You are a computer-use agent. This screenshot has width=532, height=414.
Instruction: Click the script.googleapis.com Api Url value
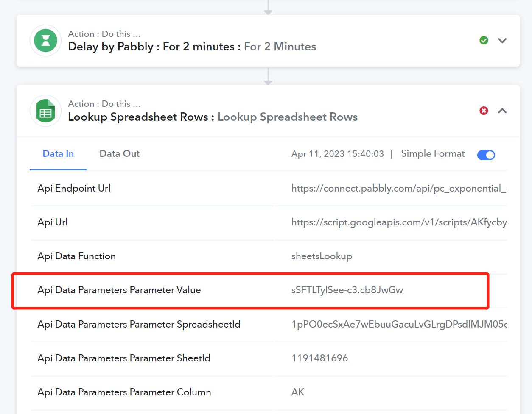click(x=399, y=222)
